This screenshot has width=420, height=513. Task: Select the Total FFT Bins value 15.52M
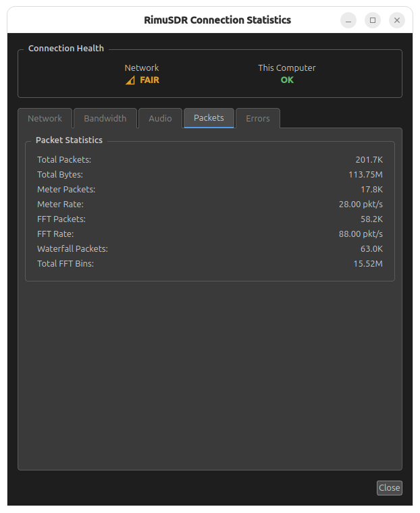(x=368, y=264)
